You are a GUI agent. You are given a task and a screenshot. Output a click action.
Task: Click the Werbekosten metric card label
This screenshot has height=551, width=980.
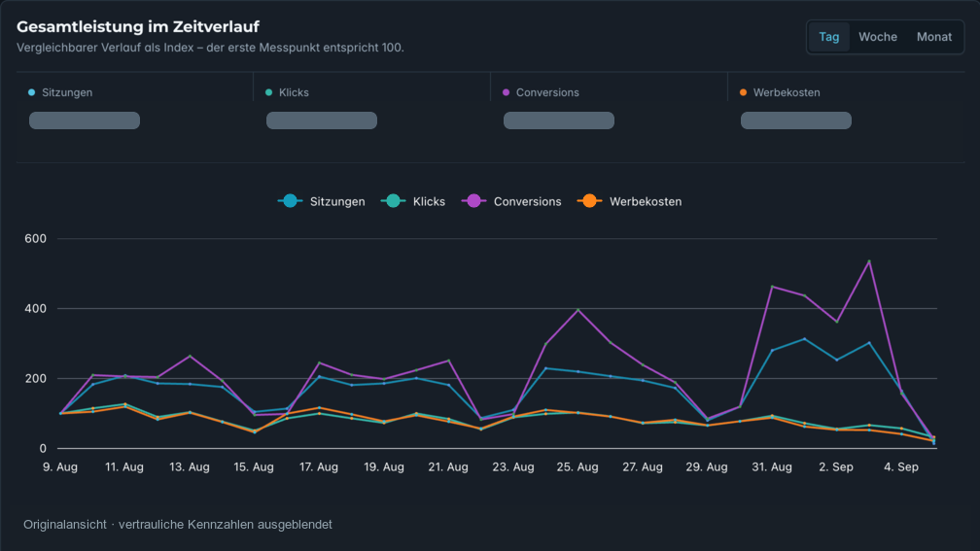pyautogui.click(x=787, y=92)
